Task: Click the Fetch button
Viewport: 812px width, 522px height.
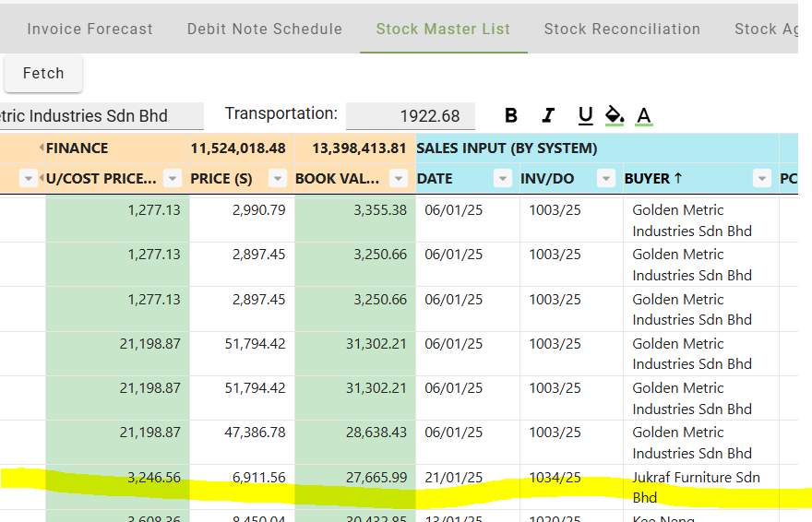Action: 43,74
